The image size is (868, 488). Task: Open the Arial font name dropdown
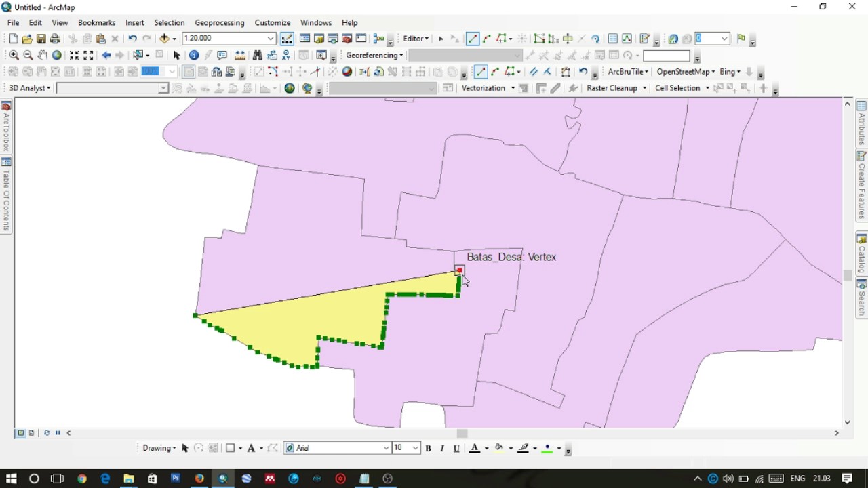tap(387, 448)
